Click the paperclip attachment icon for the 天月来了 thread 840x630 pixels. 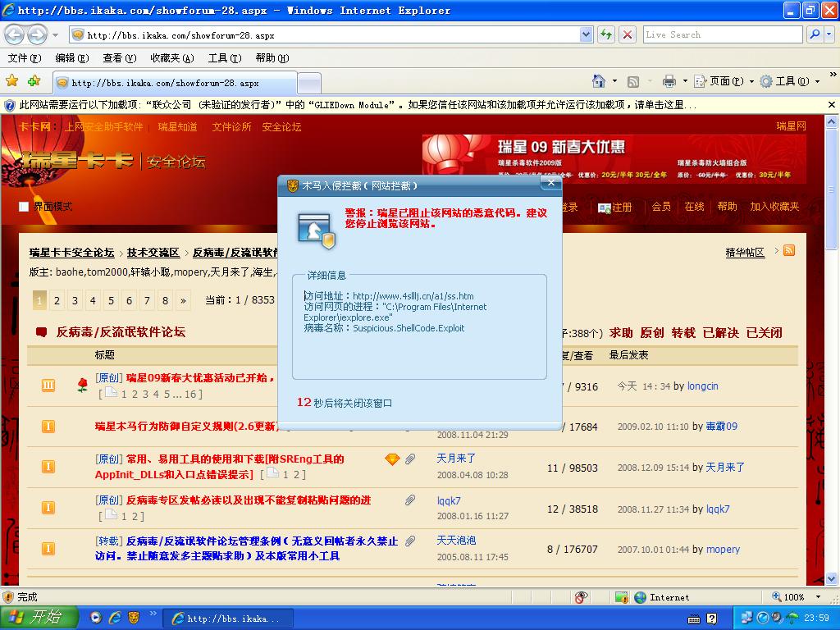(410, 459)
